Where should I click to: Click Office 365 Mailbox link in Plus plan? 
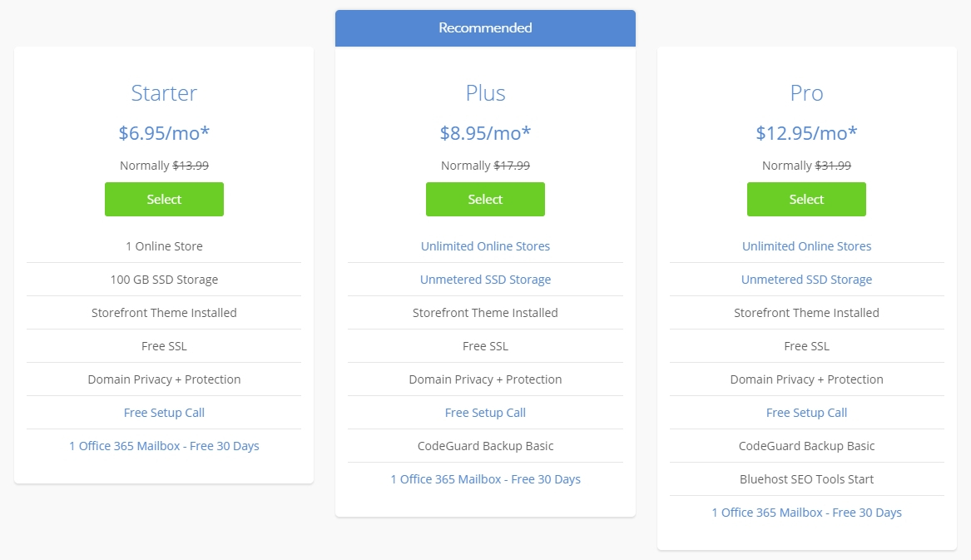point(486,479)
